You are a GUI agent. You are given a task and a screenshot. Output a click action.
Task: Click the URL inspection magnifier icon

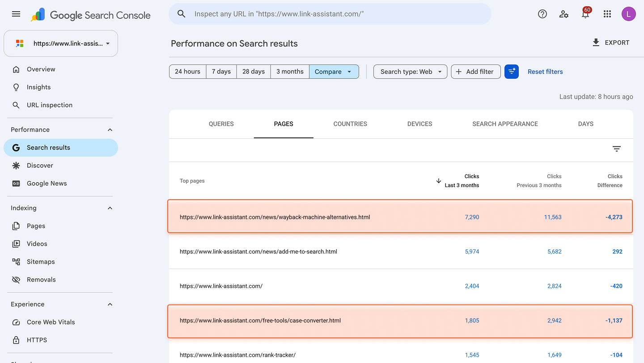coord(16,105)
